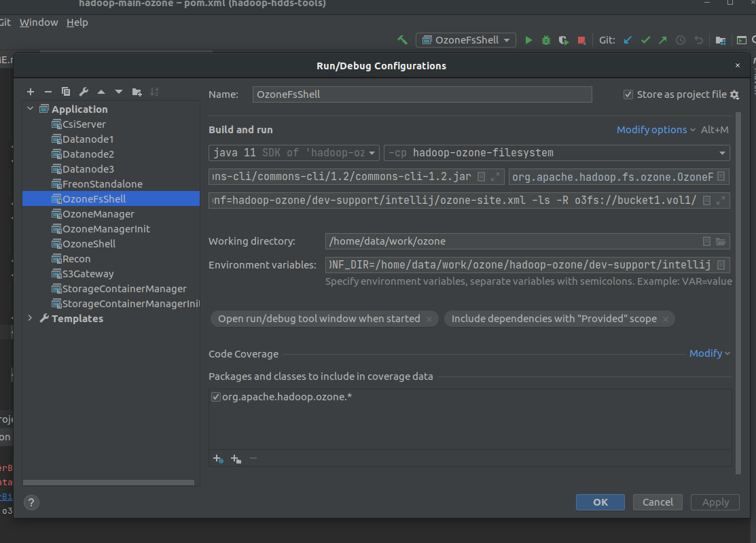Image resolution: width=756 pixels, height=543 pixels.
Task: Start debugging with the bug icon
Action: click(x=545, y=40)
